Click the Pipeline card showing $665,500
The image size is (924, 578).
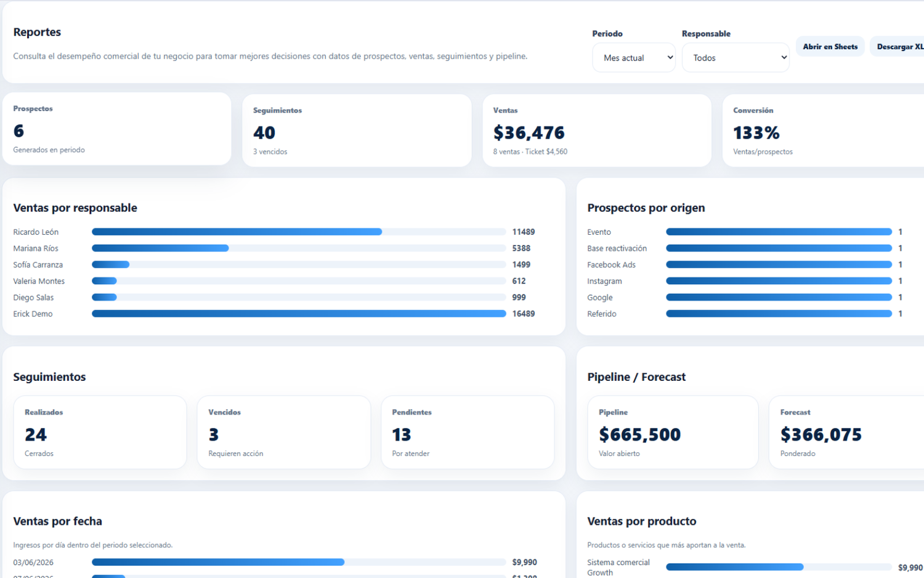pos(673,432)
